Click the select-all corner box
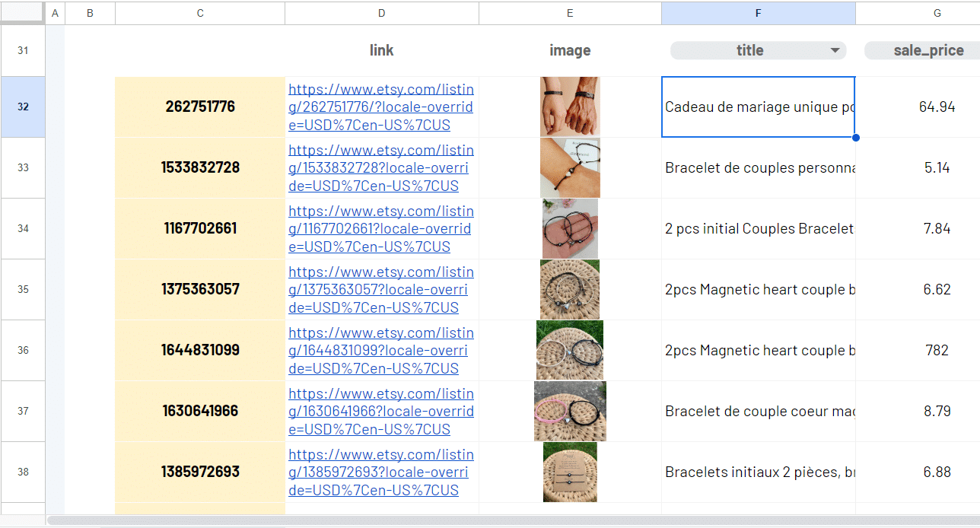980x528 pixels. coord(23,13)
